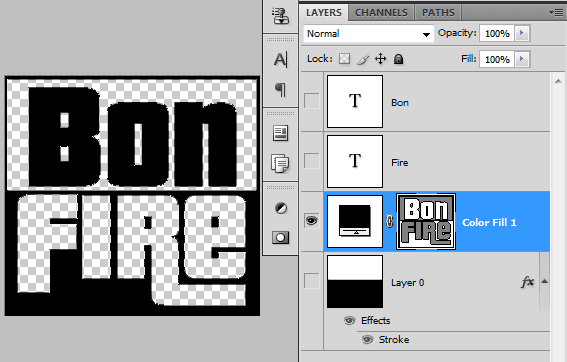Click the mask link chain icon on Color Fill 1
Viewport: 567px width, 362px height.
pyautogui.click(x=389, y=221)
